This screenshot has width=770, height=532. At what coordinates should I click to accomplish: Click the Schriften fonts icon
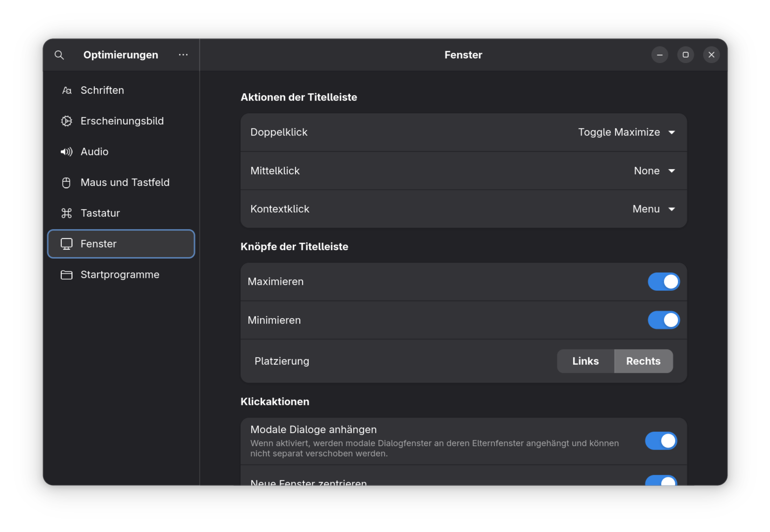click(x=66, y=90)
